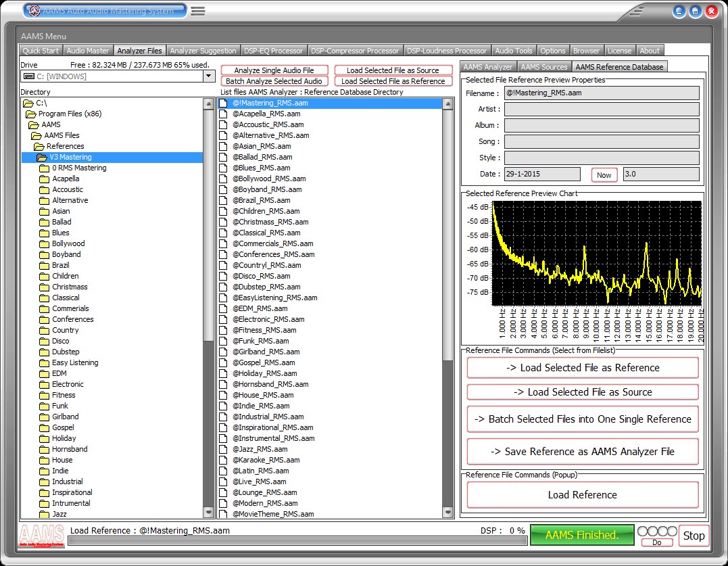
Task: Open the Audio Master tab
Action: click(x=87, y=51)
